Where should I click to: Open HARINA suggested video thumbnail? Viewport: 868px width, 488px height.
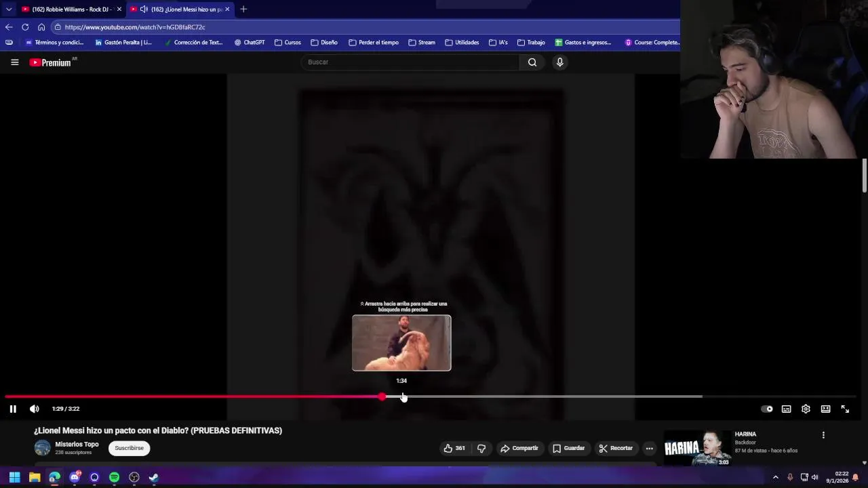(697, 448)
